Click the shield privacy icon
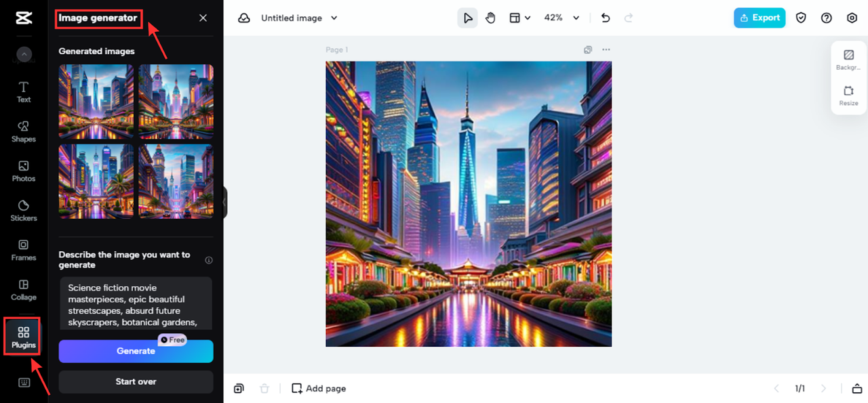868x403 pixels. [x=801, y=18]
